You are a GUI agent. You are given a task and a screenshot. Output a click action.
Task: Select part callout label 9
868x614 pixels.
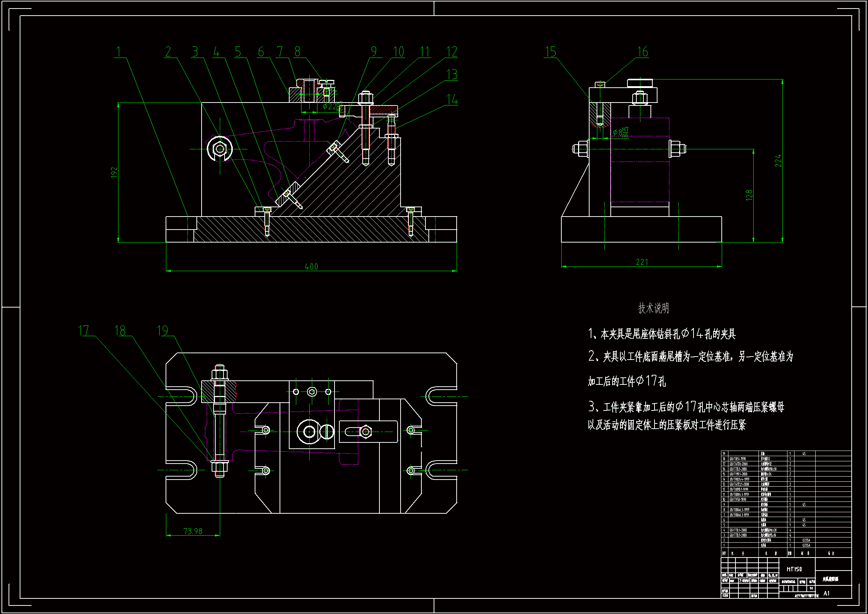pyautogui.click(x=373, y=52)
